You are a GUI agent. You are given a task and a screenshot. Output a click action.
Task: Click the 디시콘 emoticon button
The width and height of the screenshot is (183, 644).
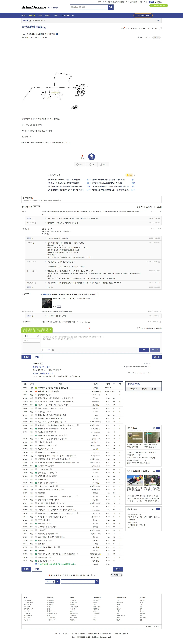click(46, 350)
